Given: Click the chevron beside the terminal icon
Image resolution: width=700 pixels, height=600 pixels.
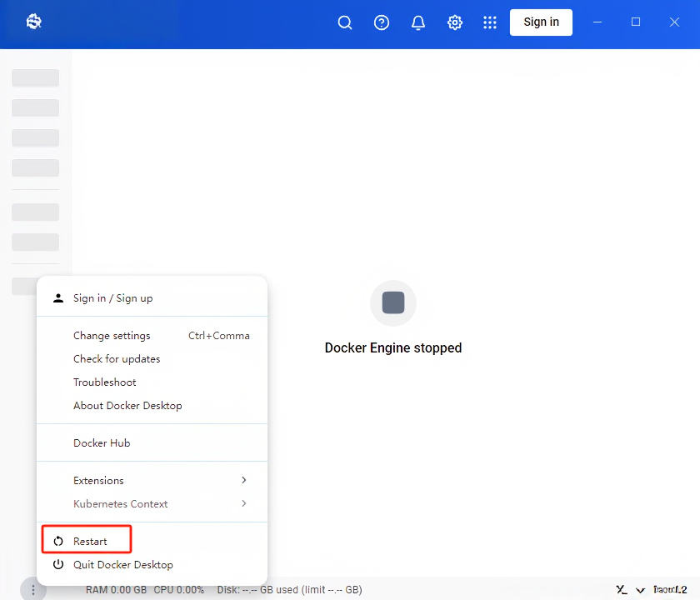Looking at the screenshot, I should point(642,589).
